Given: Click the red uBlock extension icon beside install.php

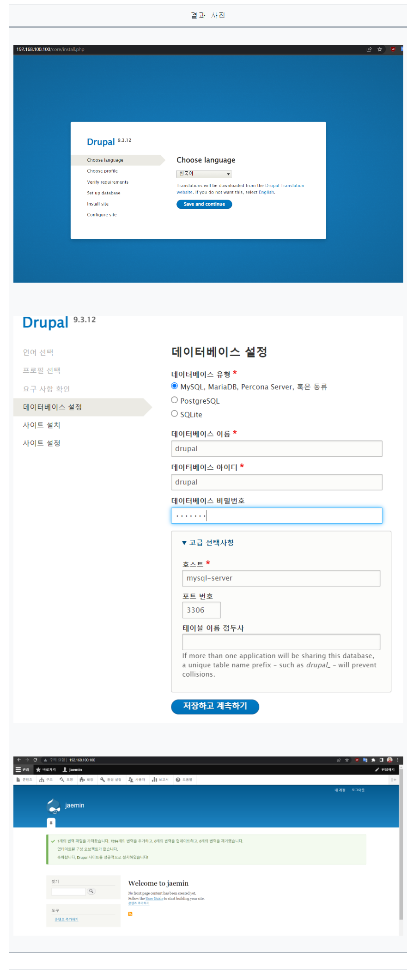Looking at the screenshot, I should click(x=393, y=49).
